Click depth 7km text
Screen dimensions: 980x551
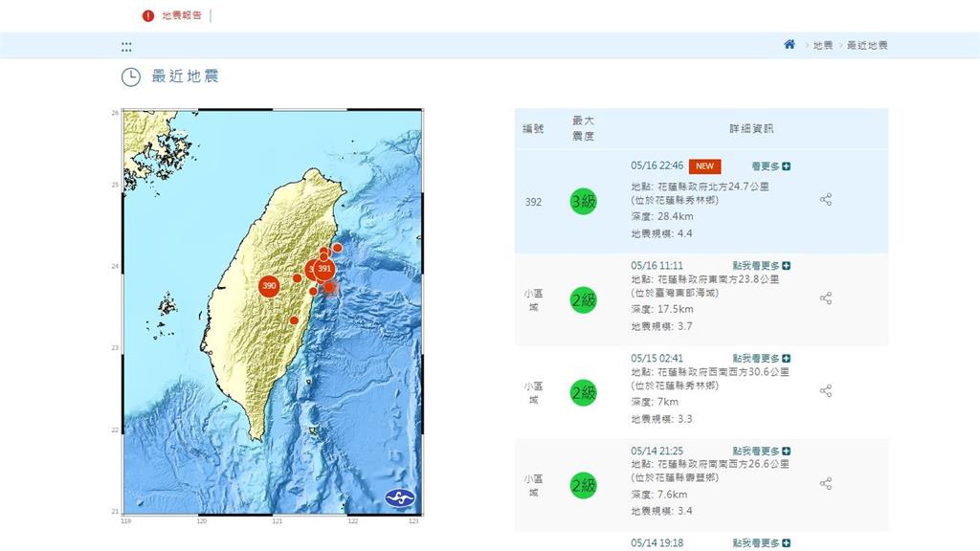pyautogui.click(x=655, y=402)
